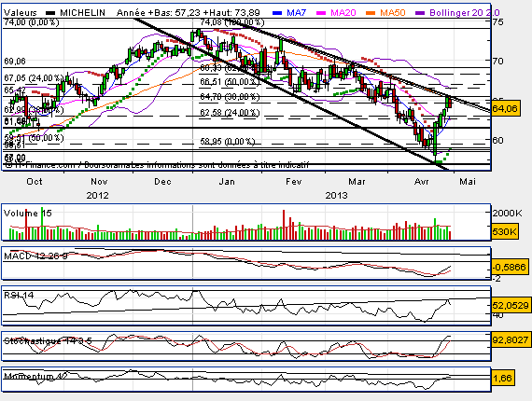Click the blue MA7 legend swatch
Screen dimensions: 532x401
pos(277,13)
